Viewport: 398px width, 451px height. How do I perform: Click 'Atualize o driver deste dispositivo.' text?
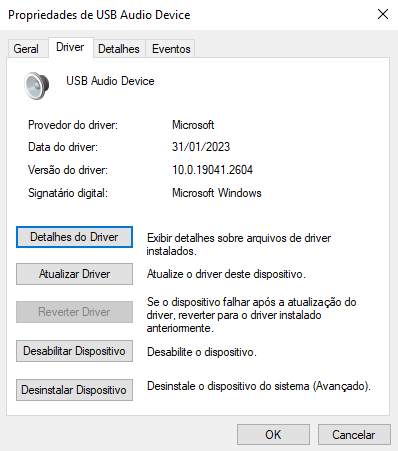pos(226,274)
